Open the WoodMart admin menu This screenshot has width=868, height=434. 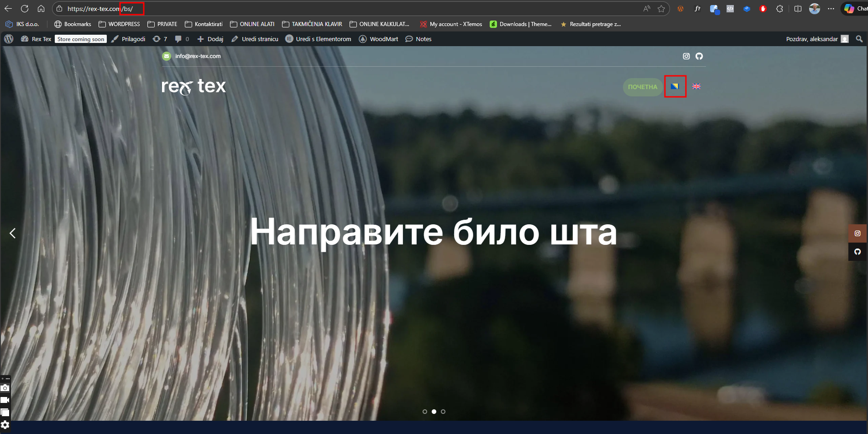378,39
